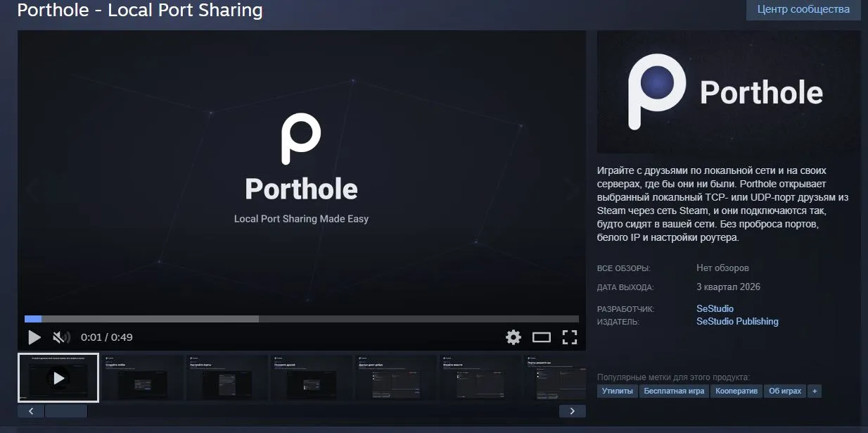Screen dimensions: 868x433
Task: Click the Porthole - Local Port Sharing title
Action: coord(139,11)
